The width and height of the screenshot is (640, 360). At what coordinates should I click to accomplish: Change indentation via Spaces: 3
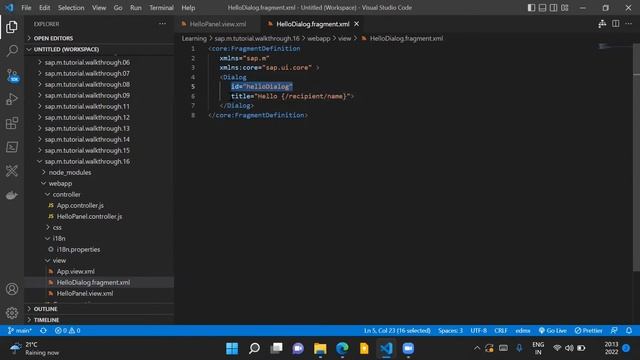(450, 331)
